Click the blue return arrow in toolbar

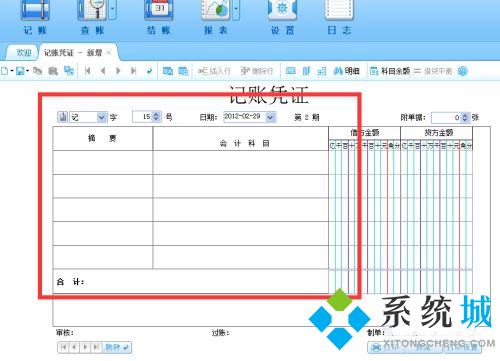(149, 71)
